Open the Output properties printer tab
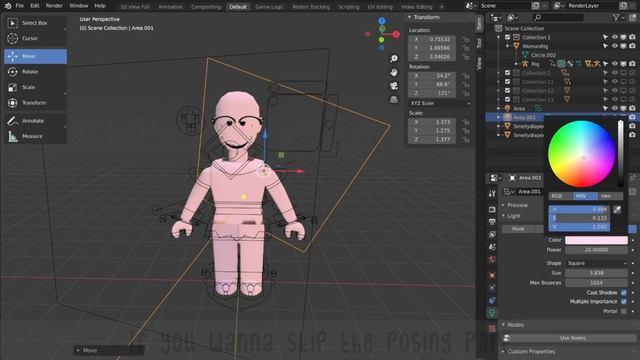The image size is (640, 360). (x=492, y=222)
